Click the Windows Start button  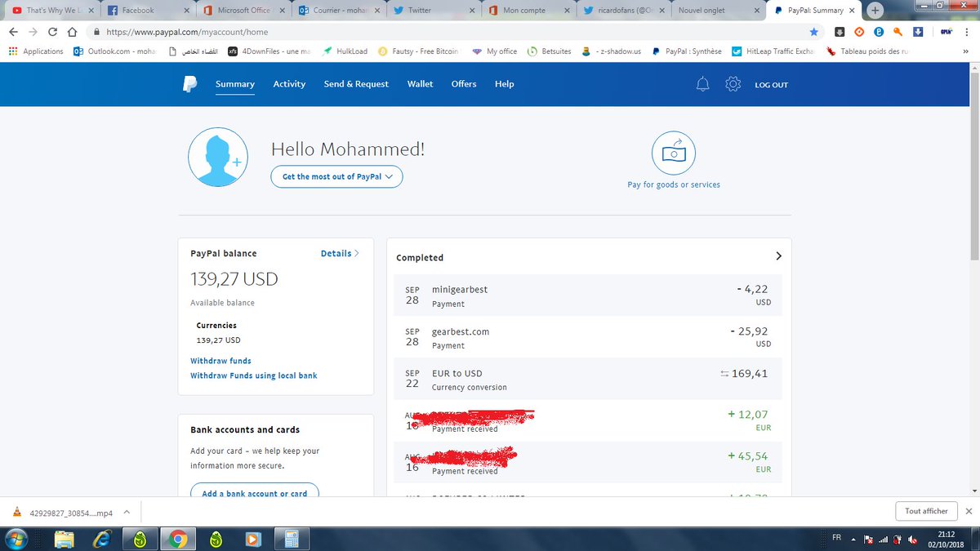[x=16, y=539]
